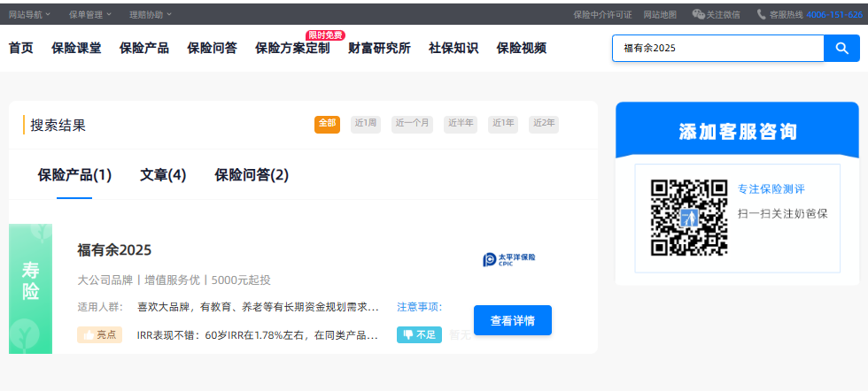The image size is (868, 391).
Task: Switch to the 文章(4) tab
Action: tap(163, 175)
